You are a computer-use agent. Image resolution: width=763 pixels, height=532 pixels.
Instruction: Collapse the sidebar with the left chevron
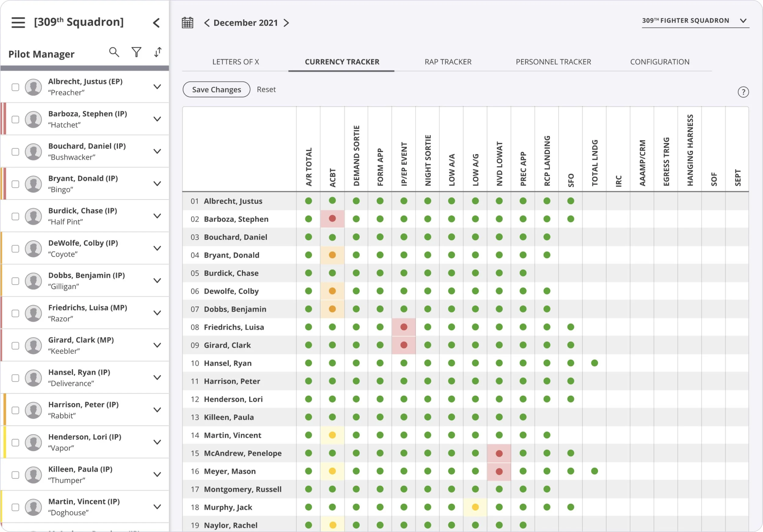[156, 23]
